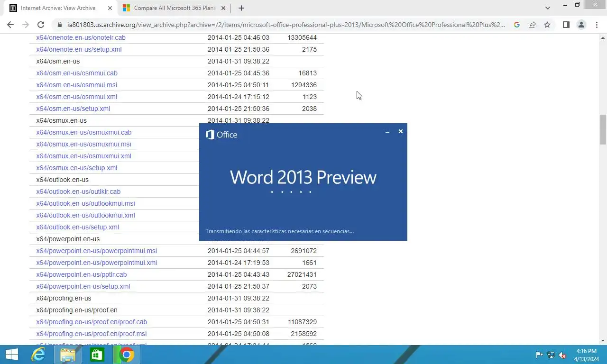Select the size value 13305644
The height and width of the screenshot is (364, 607).
[x=302, y=37]
